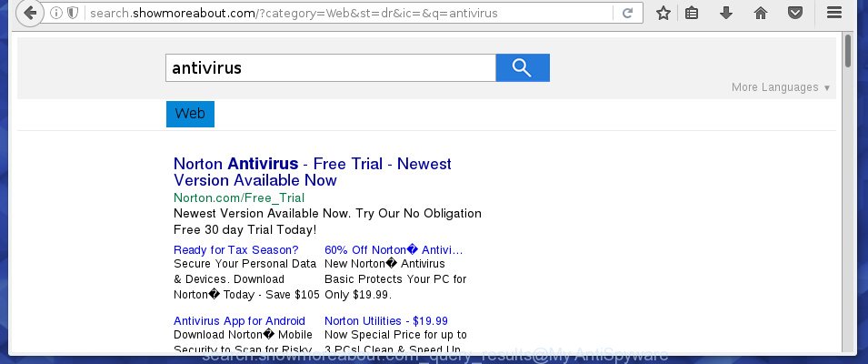Click text "Secure Your Personal Data"
868x364 pixels.
click(244, 264)
